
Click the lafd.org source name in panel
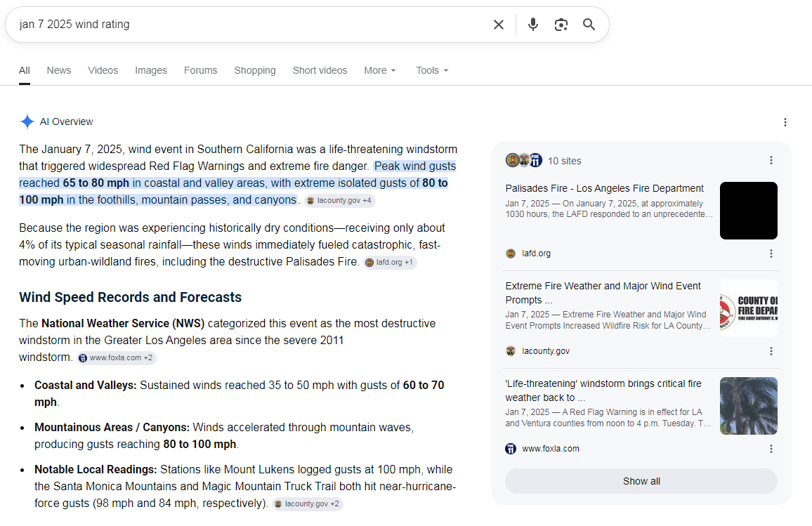[536, 254]
